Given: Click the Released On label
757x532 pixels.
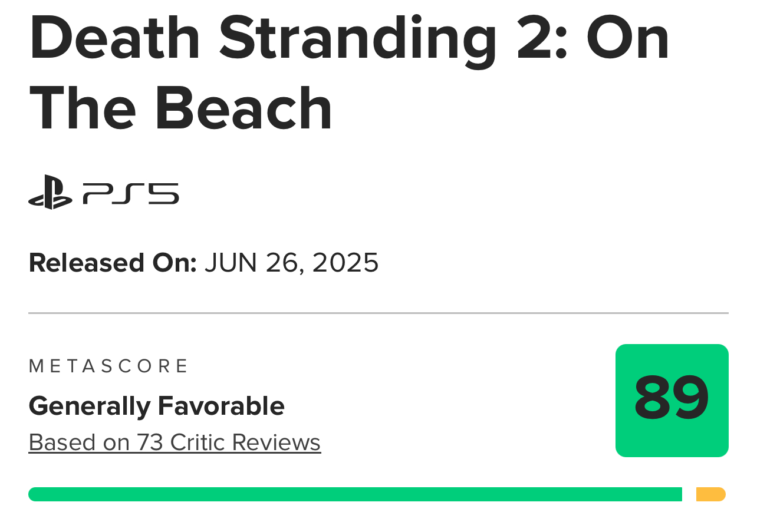Looking at the screenshot, I should pyautogui.click(x=113, y=263).
